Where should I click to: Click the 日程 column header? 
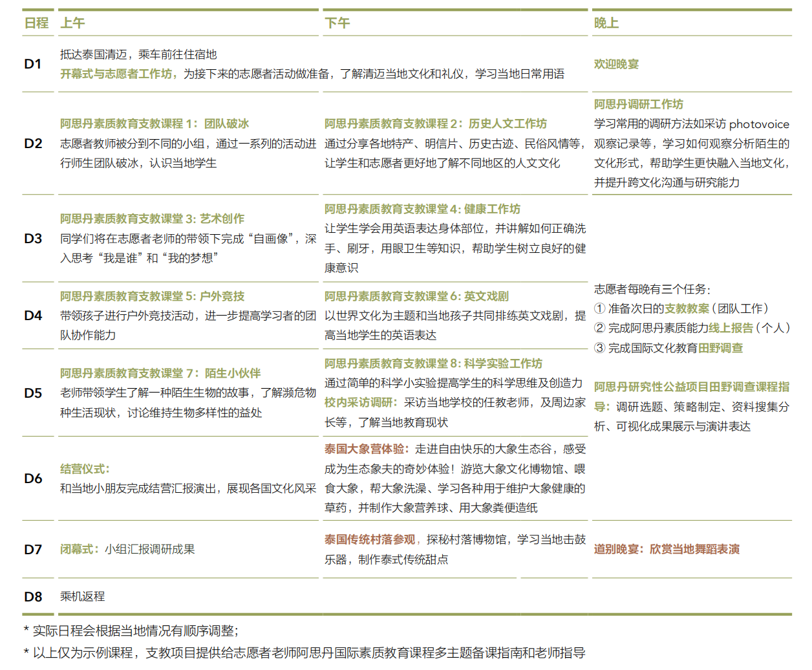pyautogui.click(x=36, y=23)
